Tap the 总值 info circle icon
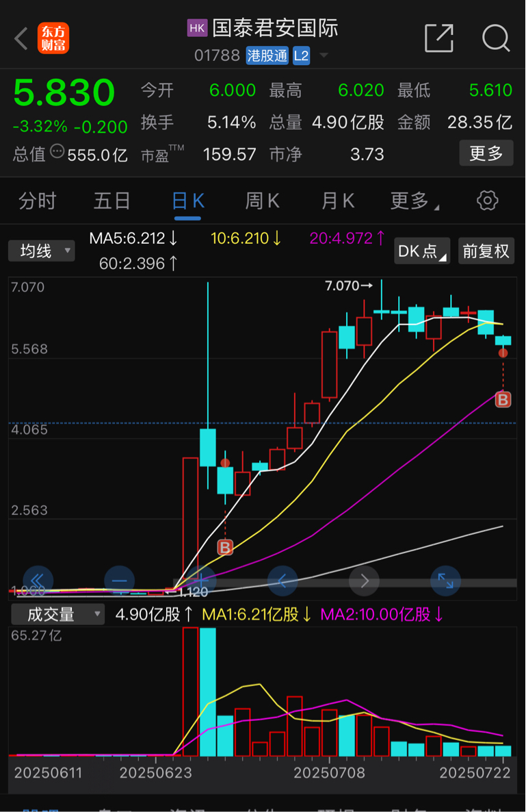Image resolution: width=526 pixels, height=812 pixels. tap(57, 152)
